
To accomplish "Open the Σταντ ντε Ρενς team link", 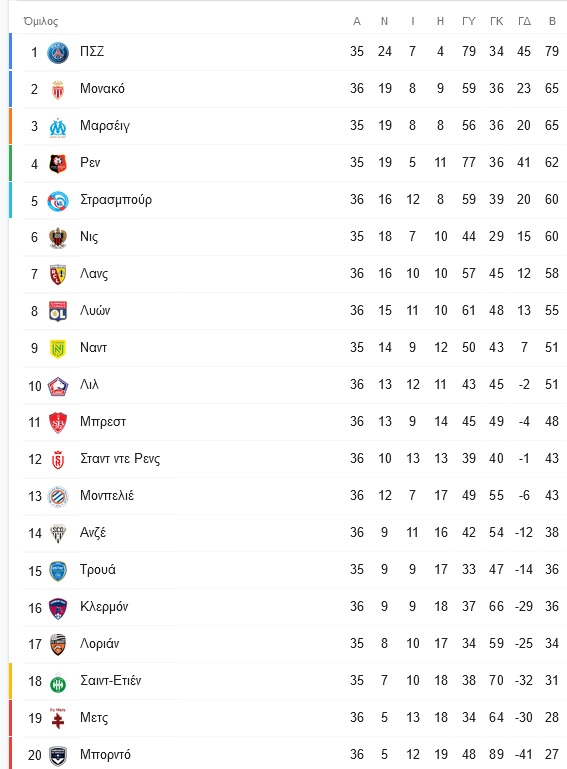I will tap(120, 459).
